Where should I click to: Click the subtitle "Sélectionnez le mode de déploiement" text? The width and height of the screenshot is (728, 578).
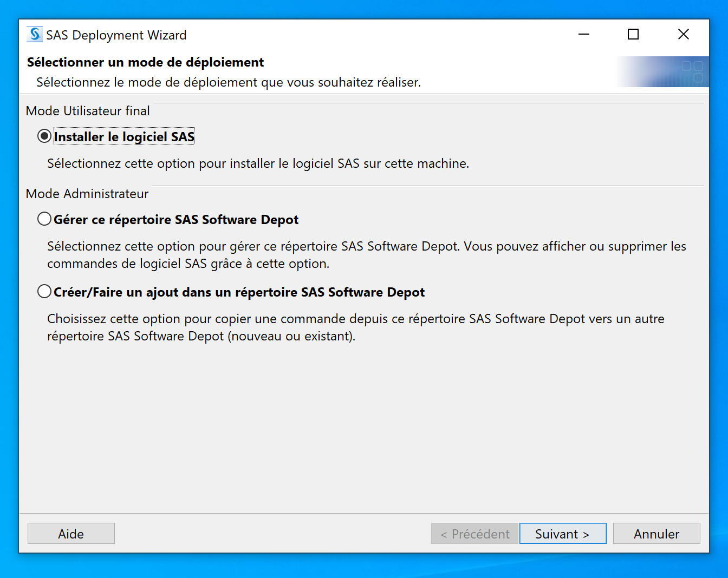(x=228, y=82)
